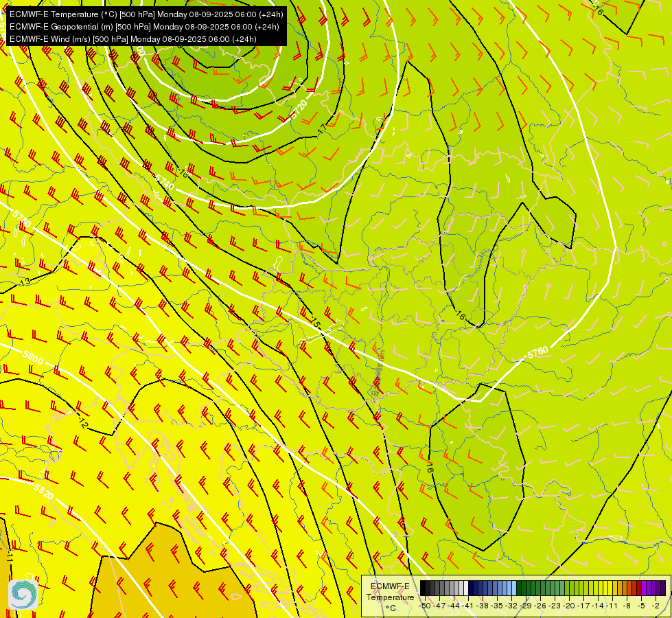Click the 5720 geopotential contour label
This screenshot has height=618, width=672.
299,109
